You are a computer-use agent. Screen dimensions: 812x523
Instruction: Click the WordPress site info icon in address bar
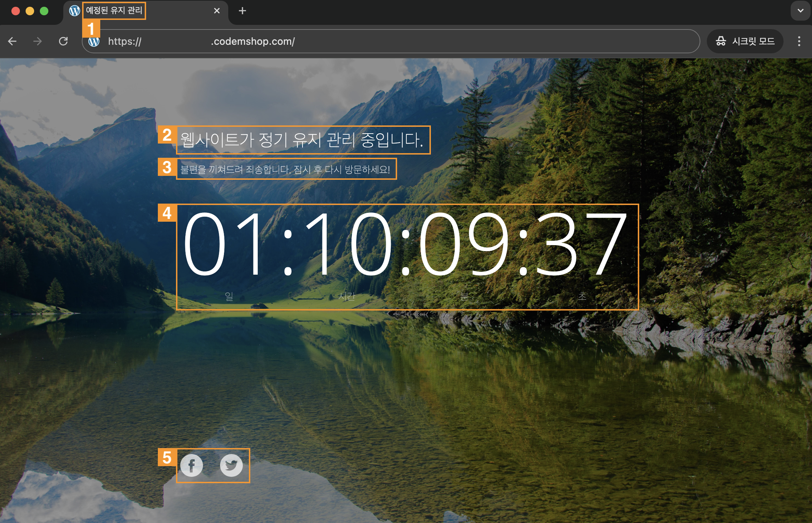(94, 42)
